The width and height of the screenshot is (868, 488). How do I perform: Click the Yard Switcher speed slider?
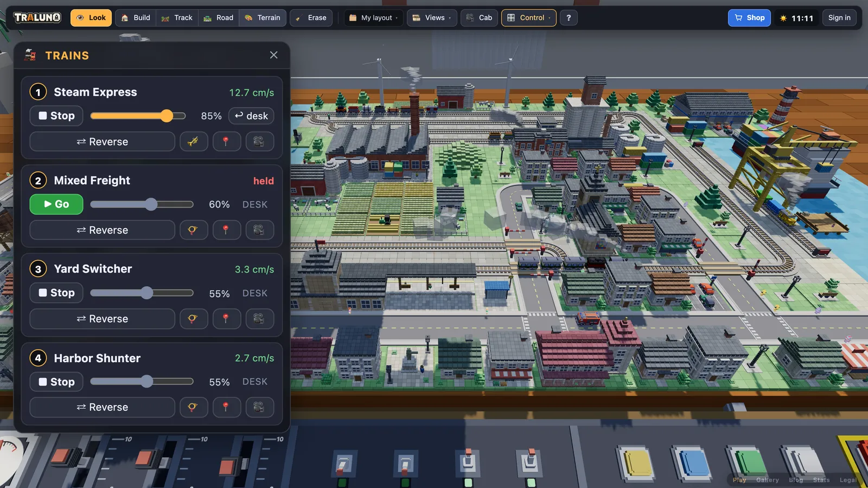pyautogui.click(x=142, y=293)
